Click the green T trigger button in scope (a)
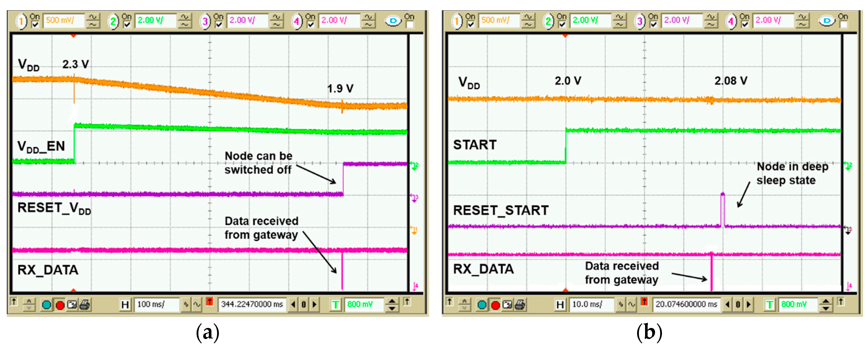Image resolution: width=868 pixels, height=351 pixels. 336,305
